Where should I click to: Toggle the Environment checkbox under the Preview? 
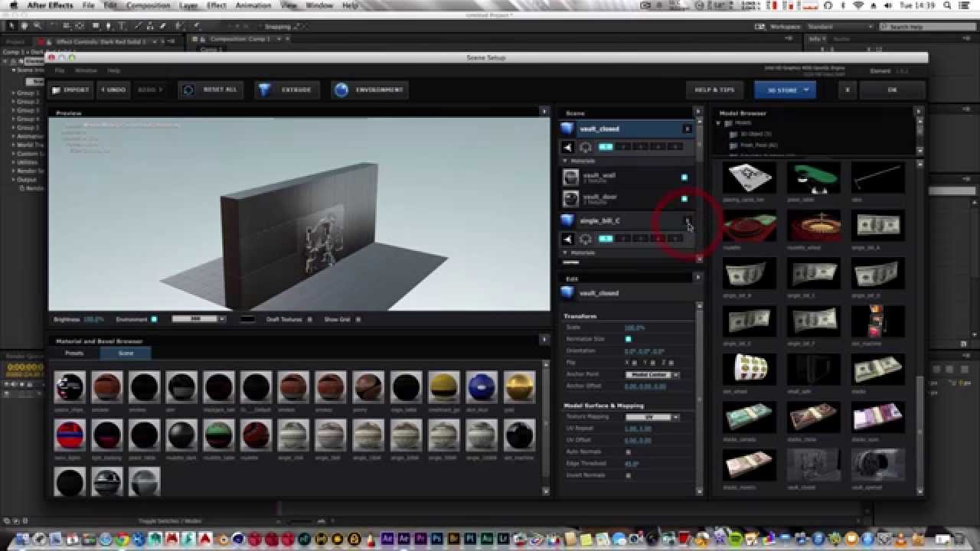tap(154, 319)
